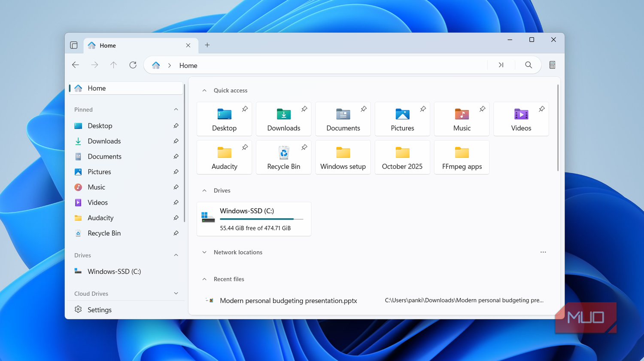Open Downloads in the Pinned sidebar list
This screenshot has height=361, width=644.
126,141
